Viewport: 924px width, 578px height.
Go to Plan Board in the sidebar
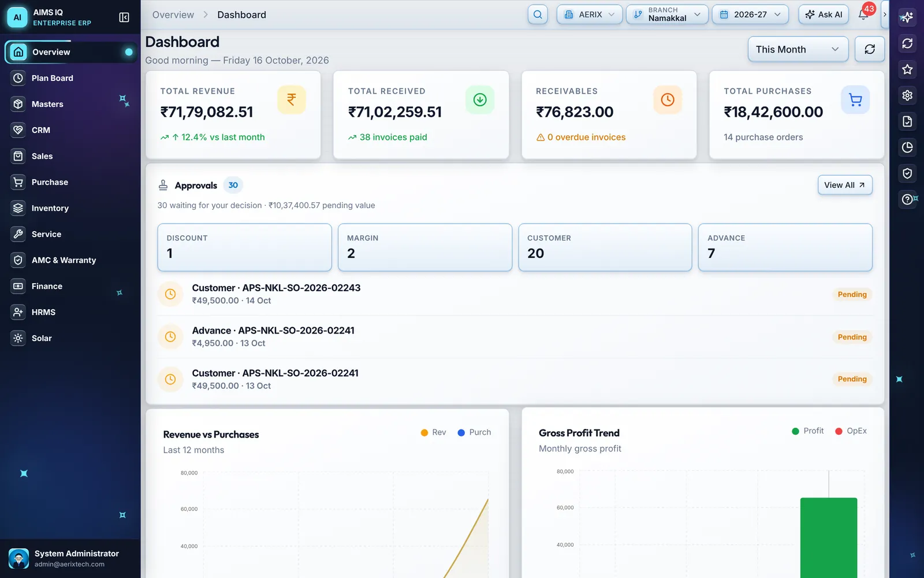coord(70,78)
